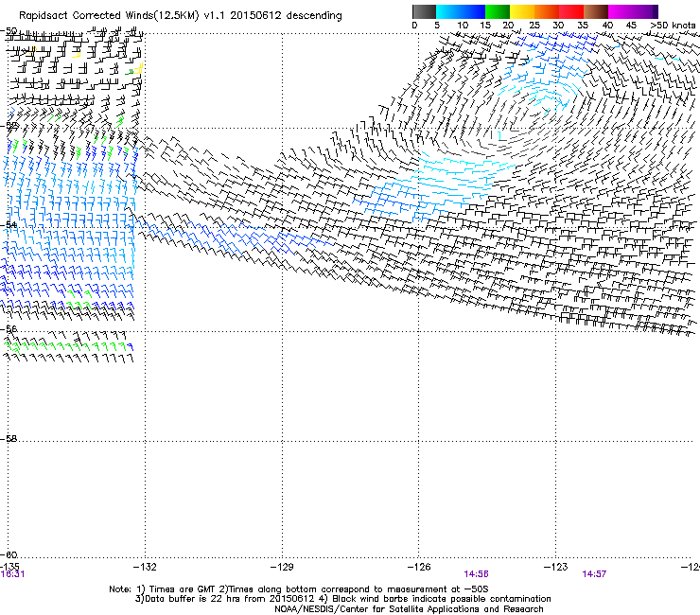The image size is (700, 615).
Task: Click the latitude label '-54' on left axis
Action: coord(9,224)
